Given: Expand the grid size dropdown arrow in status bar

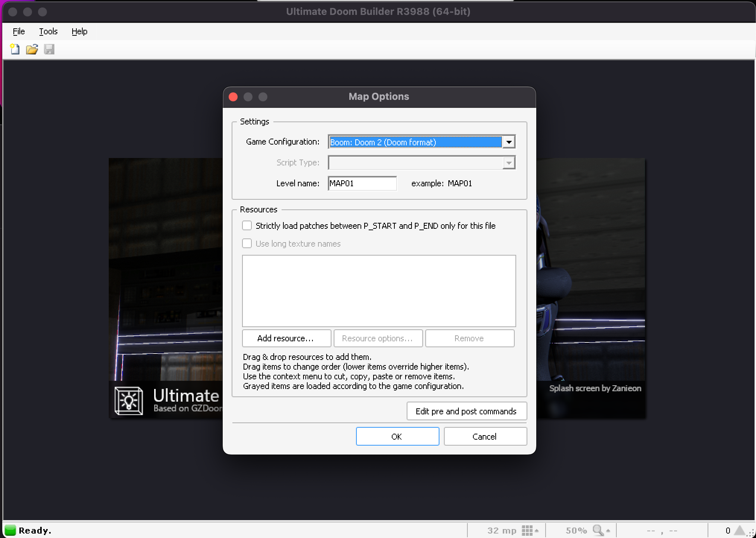Looking at the screenshot, I should pyautogui.click(x=537, y=530).
